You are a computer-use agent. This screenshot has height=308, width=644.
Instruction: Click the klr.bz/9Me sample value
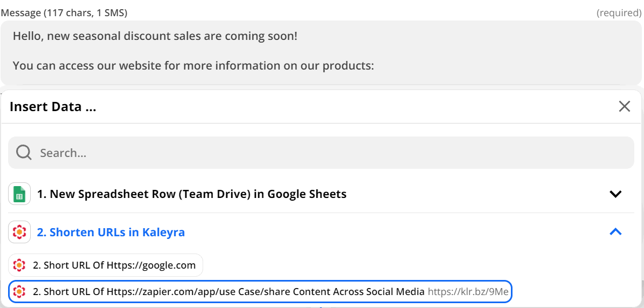[468, 292]
